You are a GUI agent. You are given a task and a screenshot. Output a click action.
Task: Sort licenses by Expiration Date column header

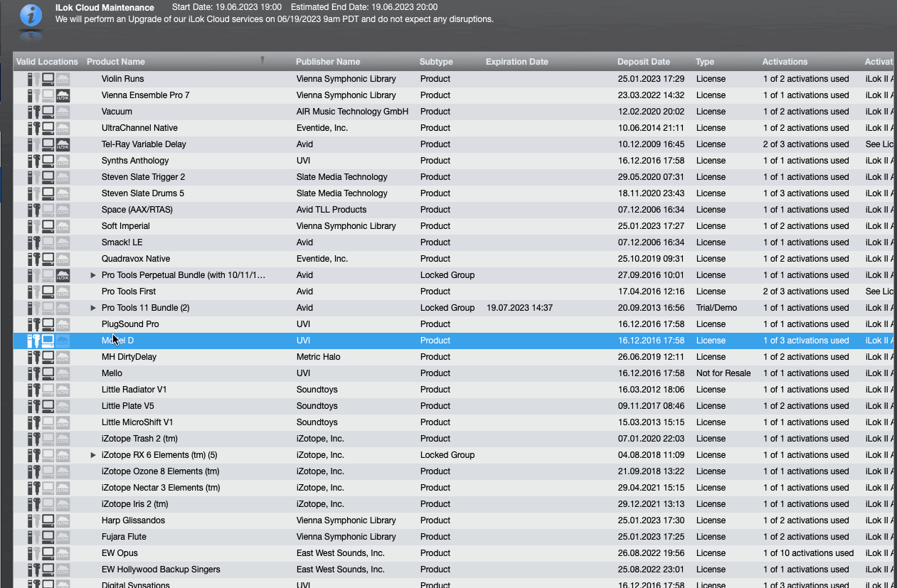(517, 62)
